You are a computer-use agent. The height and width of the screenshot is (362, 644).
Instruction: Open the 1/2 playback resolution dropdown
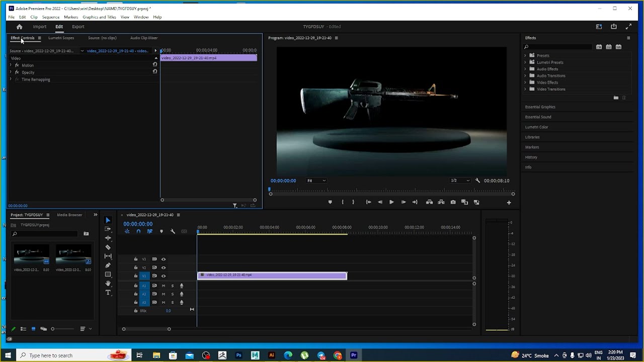[460, 180]
